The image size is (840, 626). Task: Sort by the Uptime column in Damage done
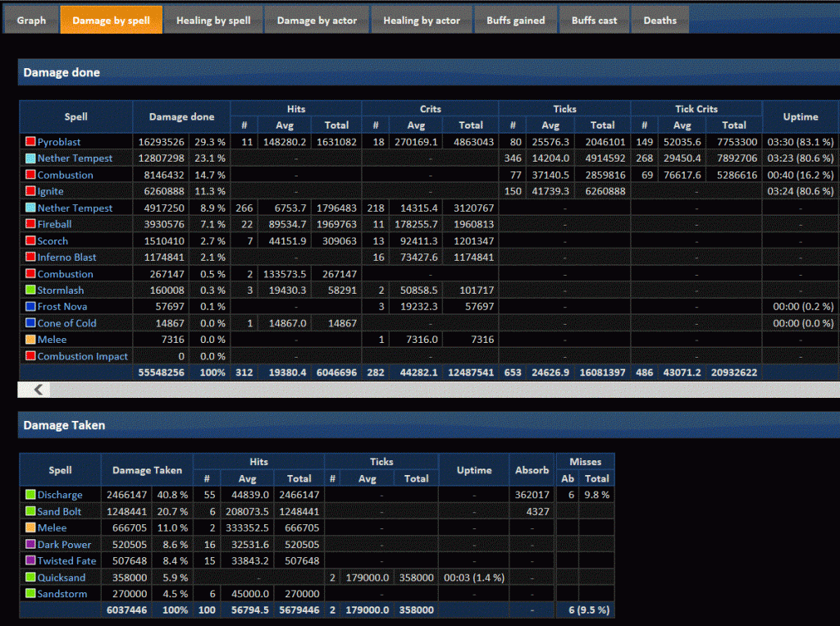(x=801, y=117)
